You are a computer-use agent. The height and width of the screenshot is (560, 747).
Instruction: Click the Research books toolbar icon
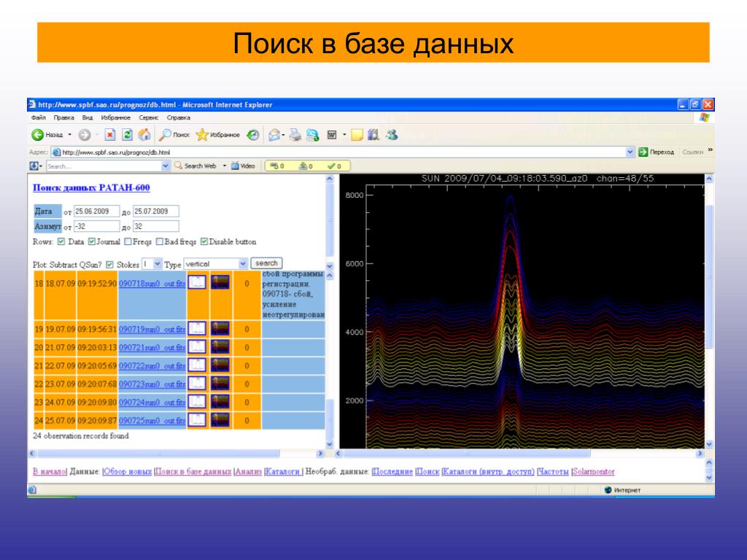click(x=374, y=135)
